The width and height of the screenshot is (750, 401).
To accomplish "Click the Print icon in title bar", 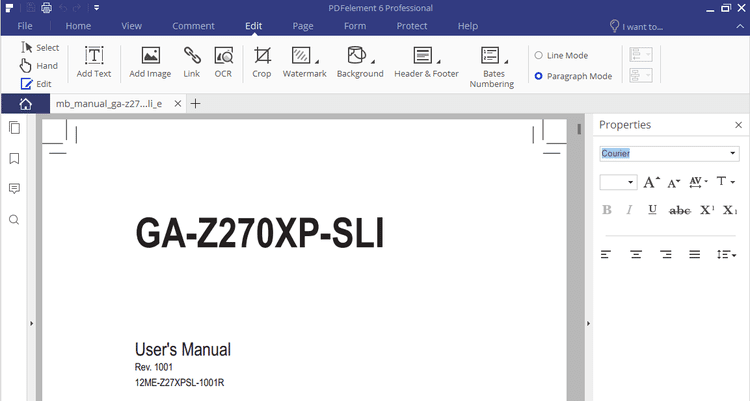I will (x=46, y=8).
